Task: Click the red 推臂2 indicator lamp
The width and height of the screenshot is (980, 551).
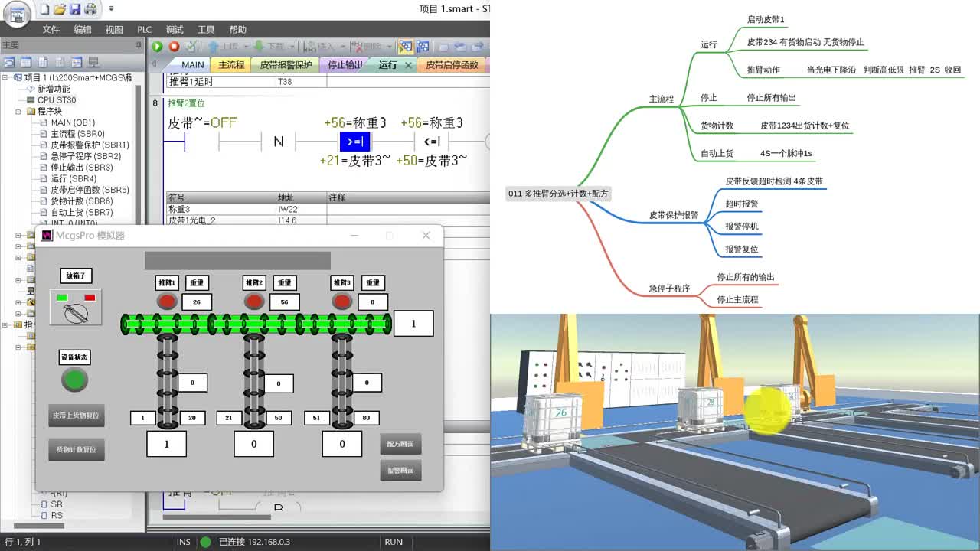Action: [254, 302]
